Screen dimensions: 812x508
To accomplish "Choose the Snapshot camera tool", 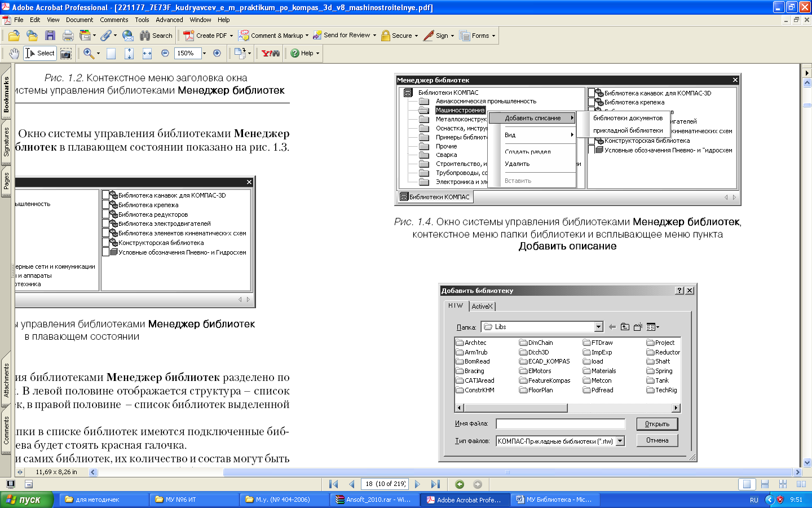I will pyautogui.click(x=66, y=53).
